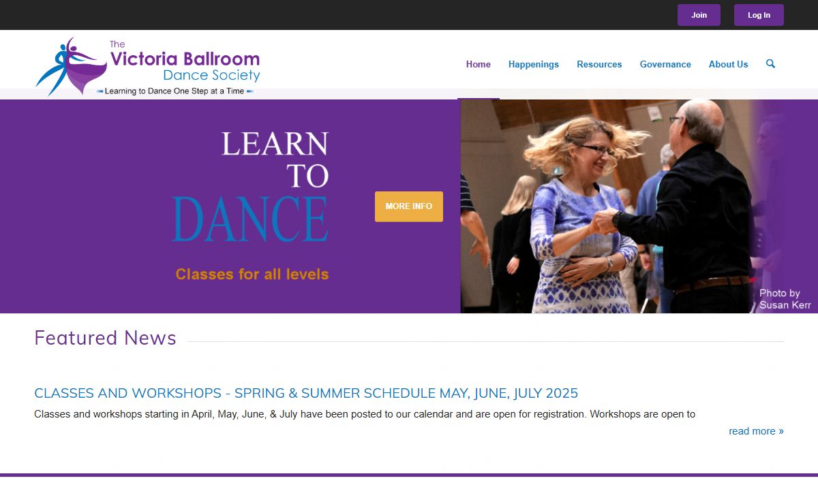The width and height of the screenshot is (818, 504).
Task: Click the Learn to Dance banner text
Action: tap(250, 188)
